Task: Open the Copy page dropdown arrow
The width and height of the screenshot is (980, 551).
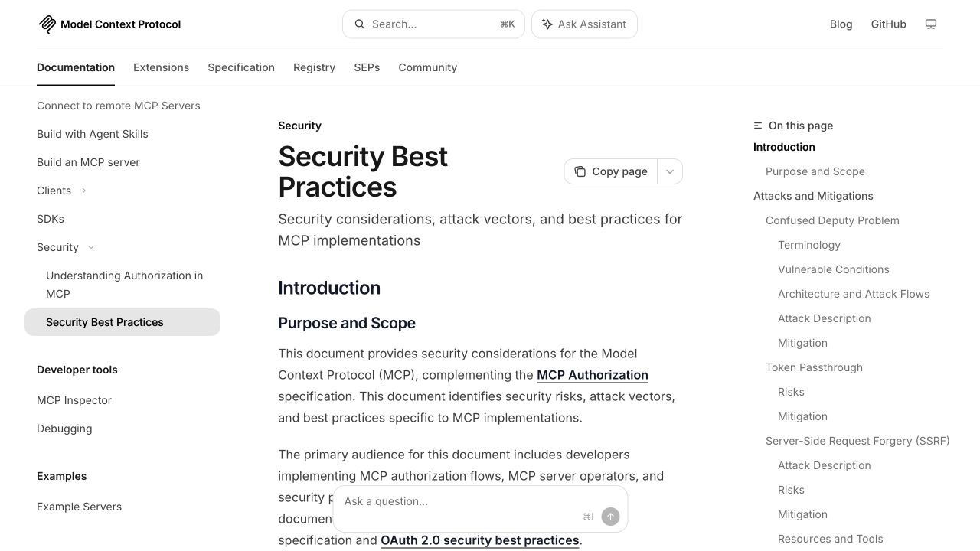Action: [x=670, y=171]
